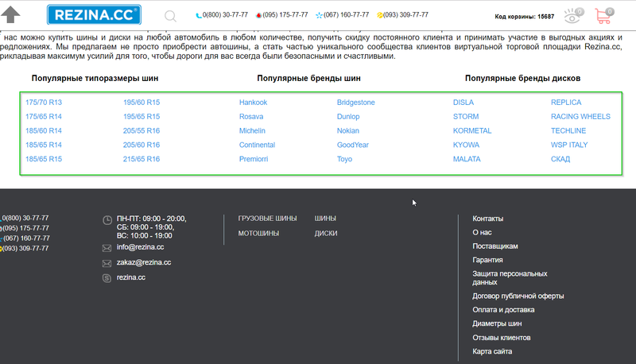636x364 pixels.
Task: Go to ГРУЗОВЫЕ ШИНЫ footer category
Action: pos(267,219)
